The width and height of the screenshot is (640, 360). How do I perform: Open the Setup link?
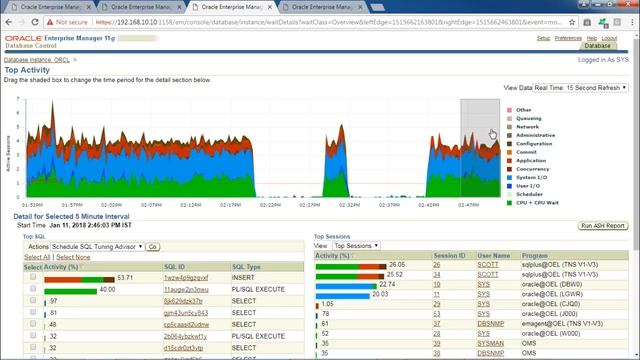coord(543,38)
